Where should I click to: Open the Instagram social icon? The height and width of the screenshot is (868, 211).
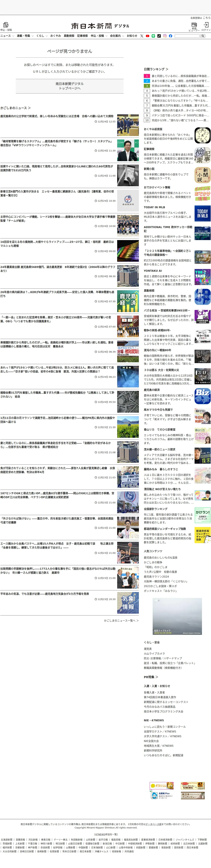click(165, 36)
